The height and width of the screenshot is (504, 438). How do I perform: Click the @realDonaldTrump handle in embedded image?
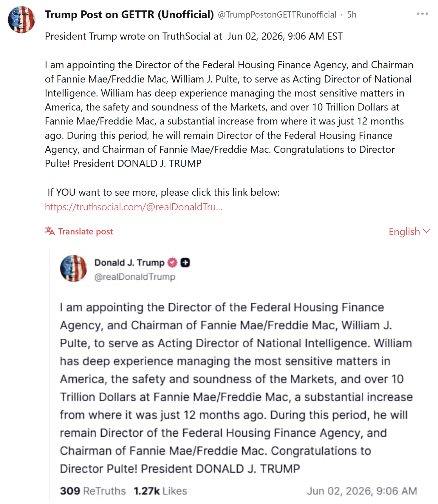(135, 277)
